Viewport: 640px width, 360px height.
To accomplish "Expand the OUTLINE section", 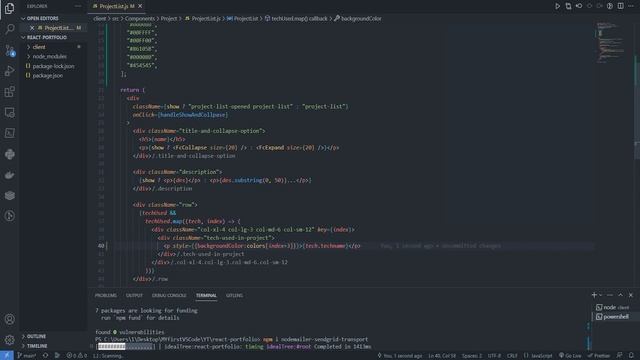I will click(x=53, y=336).
